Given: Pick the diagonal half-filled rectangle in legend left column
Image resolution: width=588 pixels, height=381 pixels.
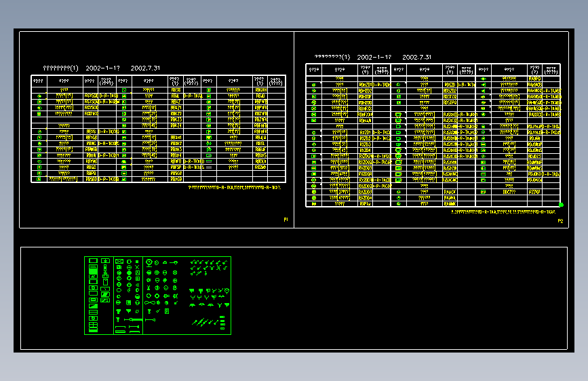Looking at the screenshot, I should pyautogui.click(x=94, y=306).
